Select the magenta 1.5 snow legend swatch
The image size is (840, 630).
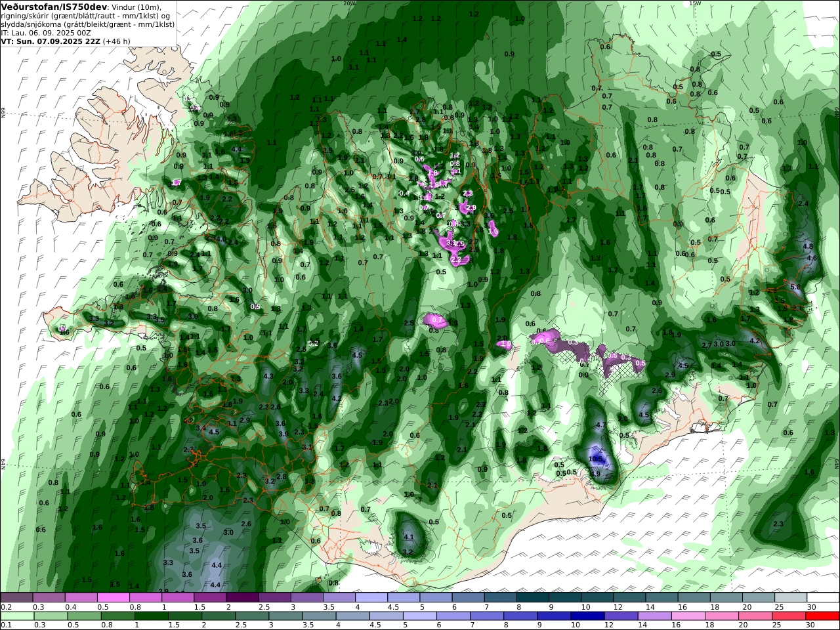click(x=210, y=598)
